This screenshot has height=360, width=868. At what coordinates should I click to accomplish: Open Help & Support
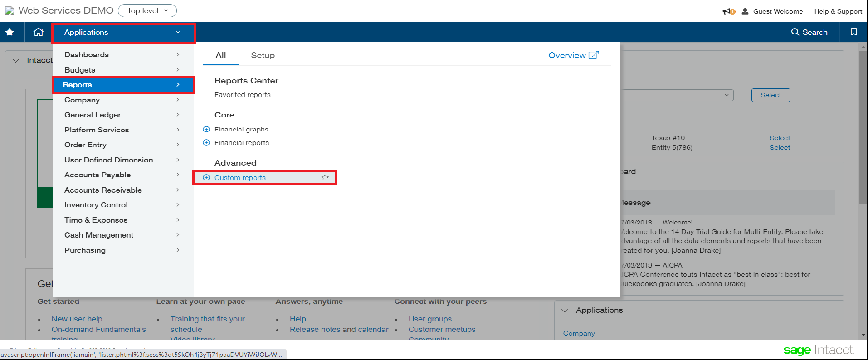click(x=838, y=11)
